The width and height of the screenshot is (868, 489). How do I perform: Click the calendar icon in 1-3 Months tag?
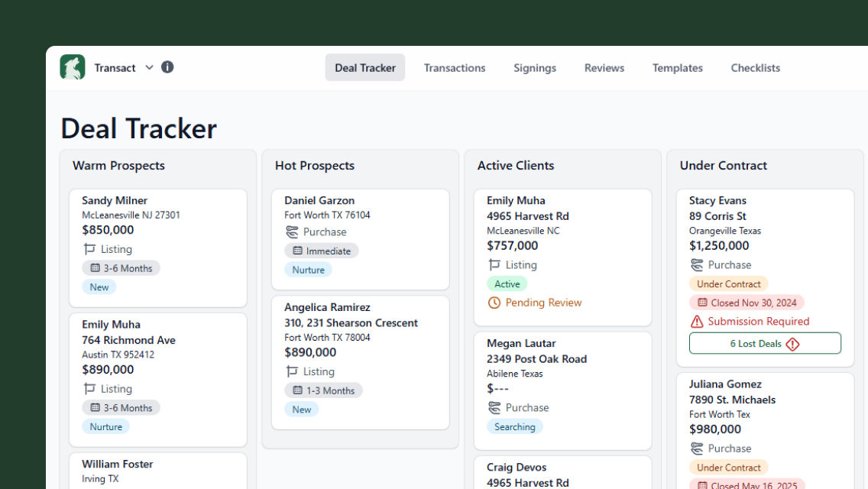pos(298,390)
